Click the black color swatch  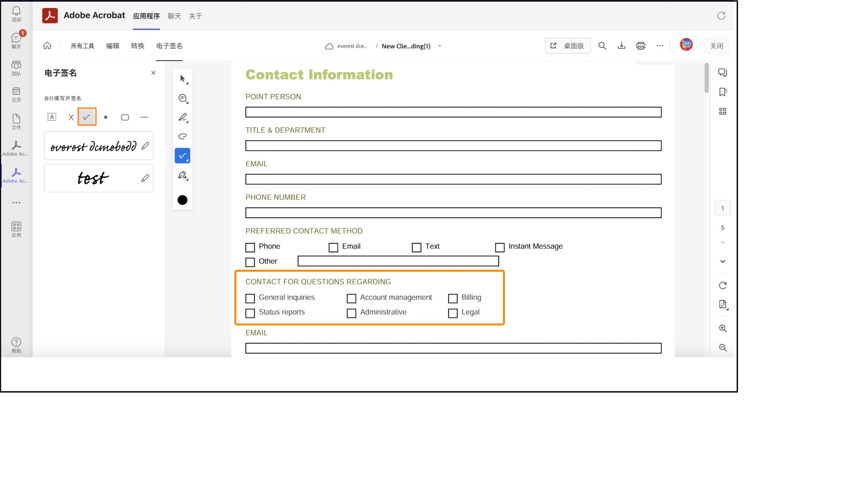click(183, 200)
